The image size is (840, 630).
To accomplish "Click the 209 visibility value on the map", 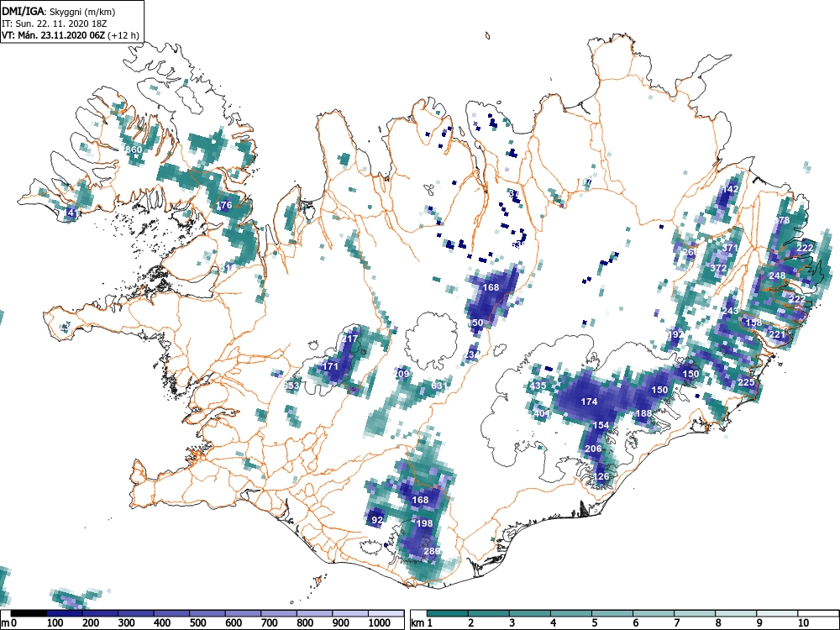I will (402, 374).
